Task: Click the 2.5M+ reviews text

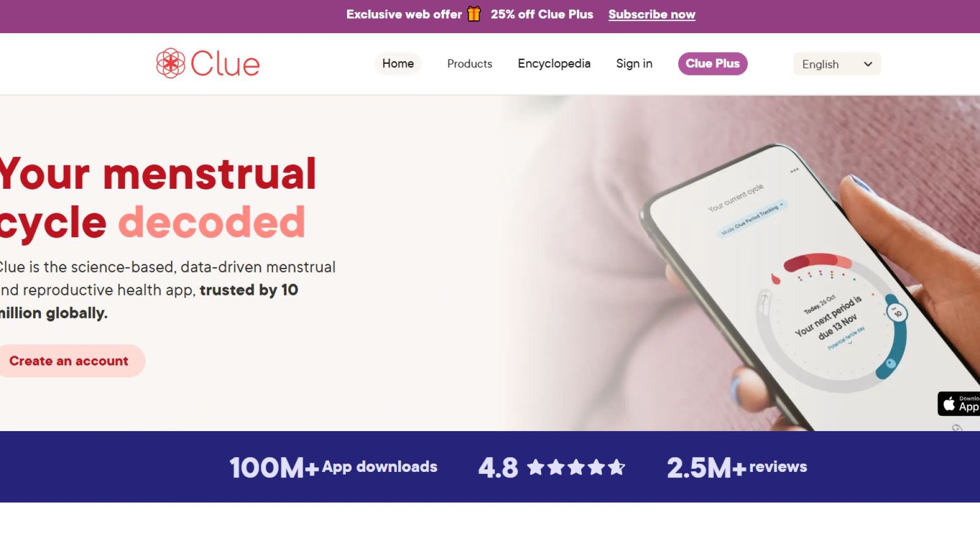Action: [737, 467]
